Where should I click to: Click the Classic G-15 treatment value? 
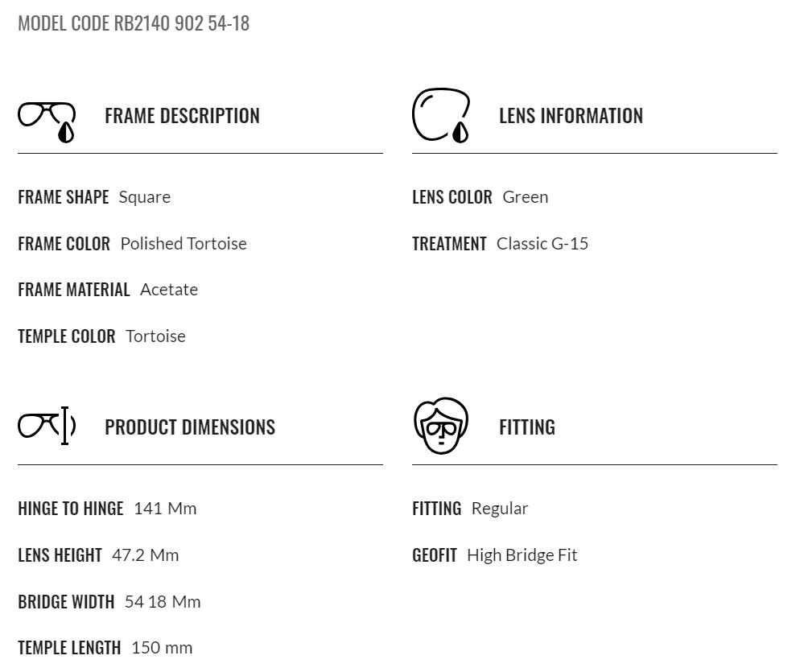542,243
